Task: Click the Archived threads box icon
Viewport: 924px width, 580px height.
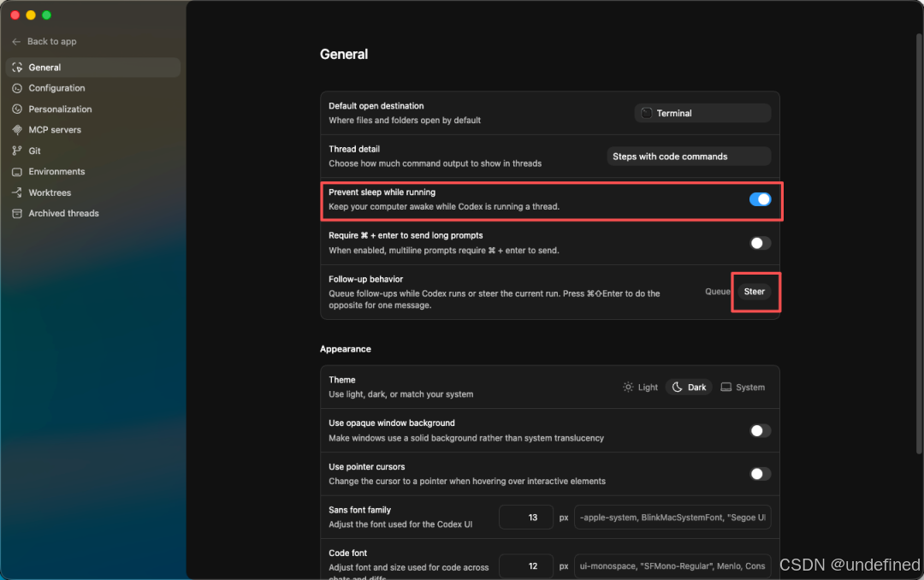Action: pyautogui.click(x=17, y=213)
